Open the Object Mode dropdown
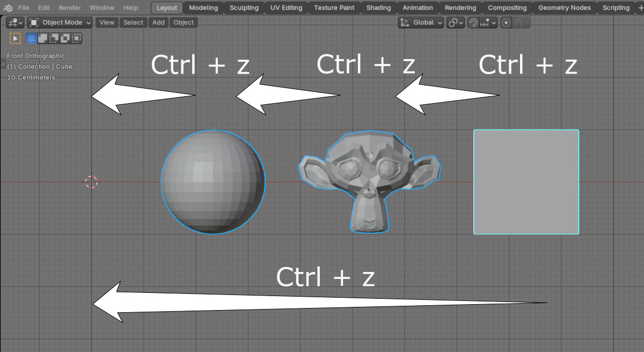 pyautogui.click(x=60, y=23)
